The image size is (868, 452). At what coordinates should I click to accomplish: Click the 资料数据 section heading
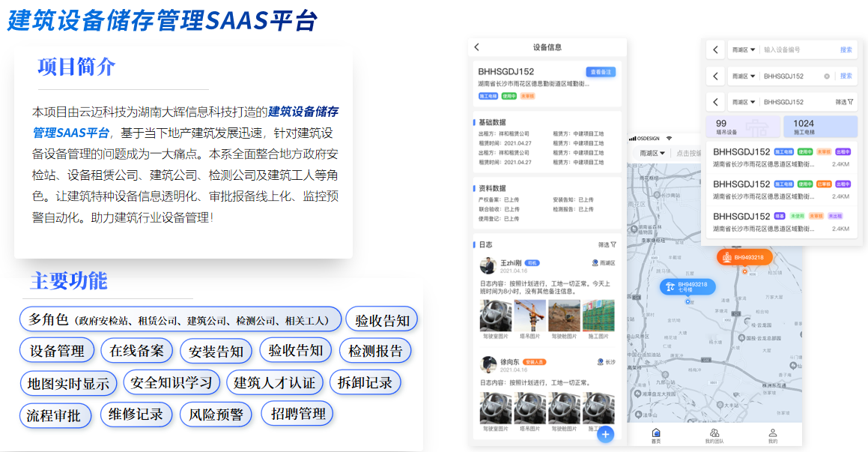click(x=492, y=188)
